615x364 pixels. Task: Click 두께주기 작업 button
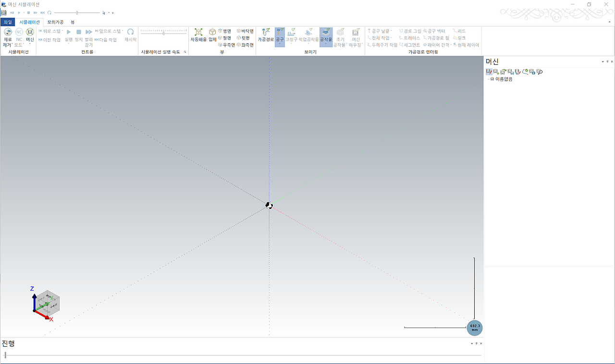[x=382, y=45]
